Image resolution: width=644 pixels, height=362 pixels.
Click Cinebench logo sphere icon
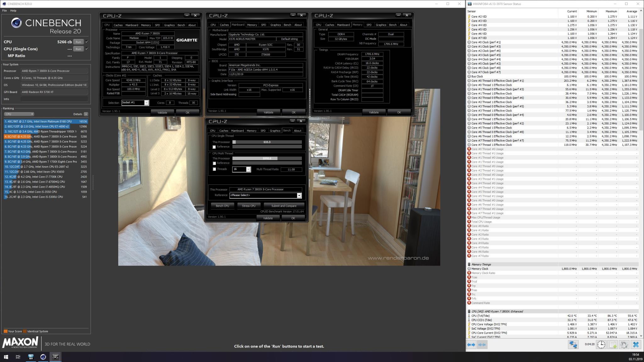point(16,23)
